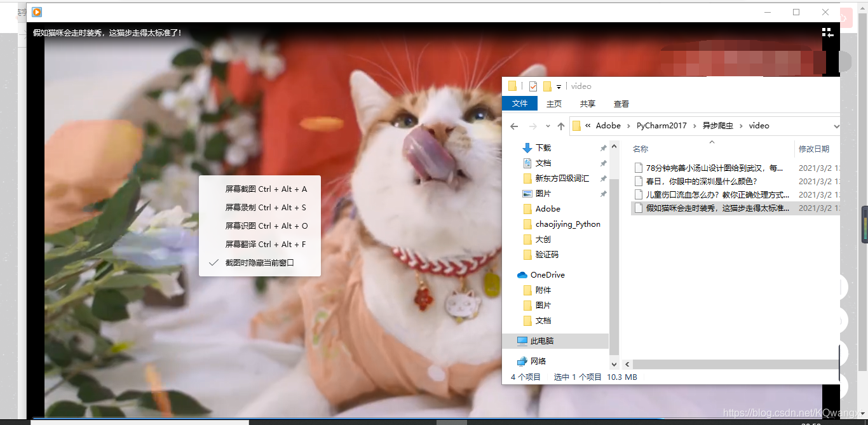868x425 pixels.
Task: Open pinned 图片 in quick access
Action: pos(543,193)
